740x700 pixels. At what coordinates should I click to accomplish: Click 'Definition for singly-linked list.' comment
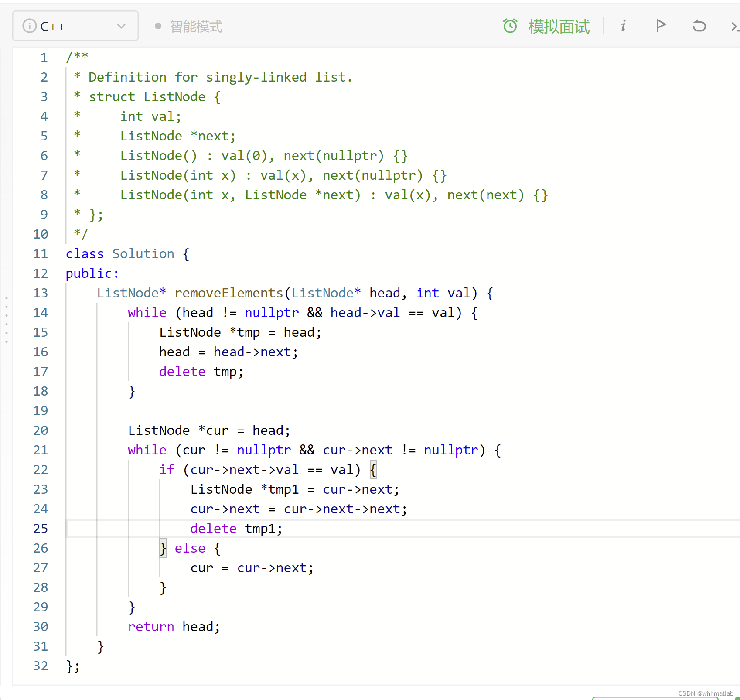pyautogui.click(x=220, y=77)
